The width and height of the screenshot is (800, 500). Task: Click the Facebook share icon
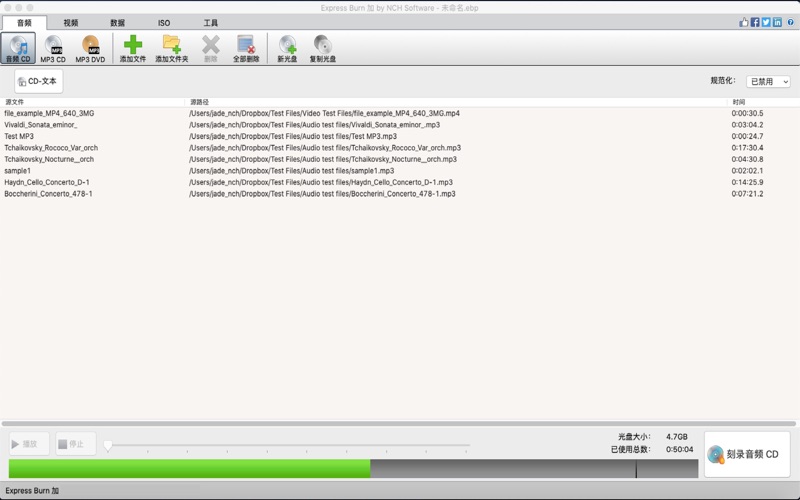pos(755,22)
